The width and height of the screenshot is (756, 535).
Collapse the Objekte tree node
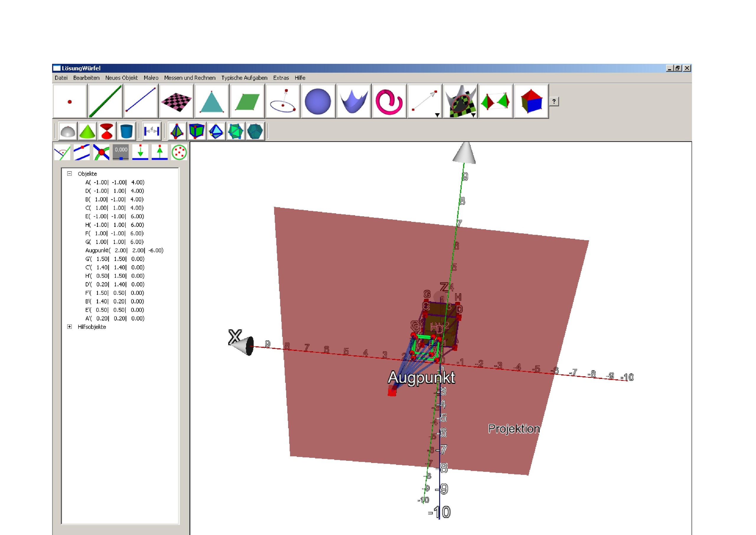69,174
